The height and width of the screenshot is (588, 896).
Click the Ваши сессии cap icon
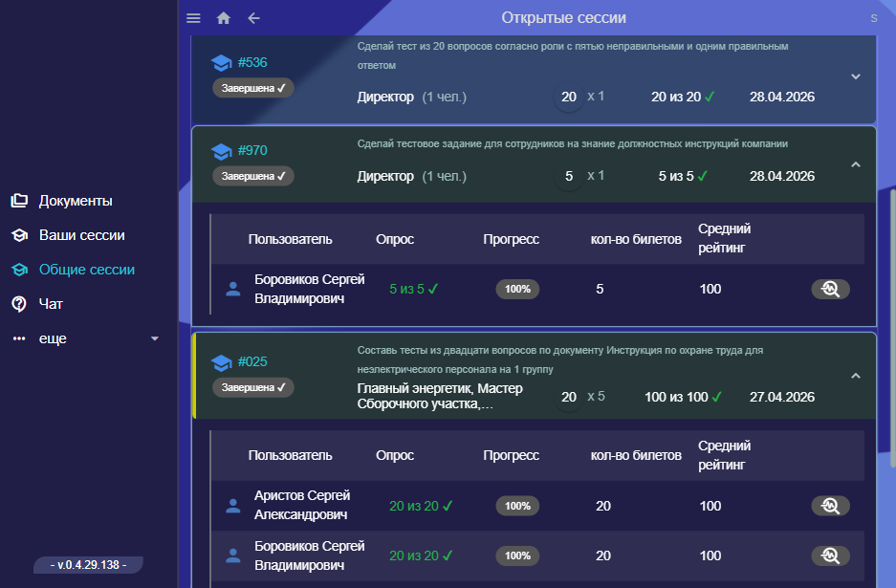[19, 235]
